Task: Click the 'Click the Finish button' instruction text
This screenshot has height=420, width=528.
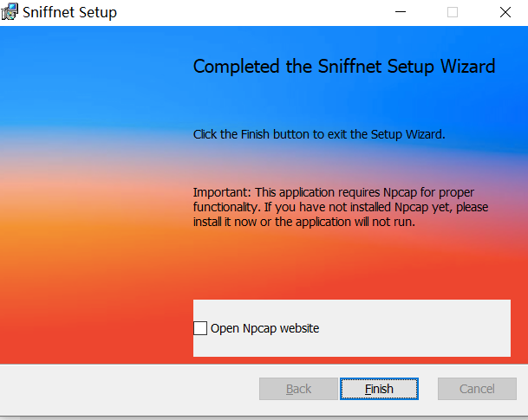Action: pyautogui.click(x=318, y=134)
